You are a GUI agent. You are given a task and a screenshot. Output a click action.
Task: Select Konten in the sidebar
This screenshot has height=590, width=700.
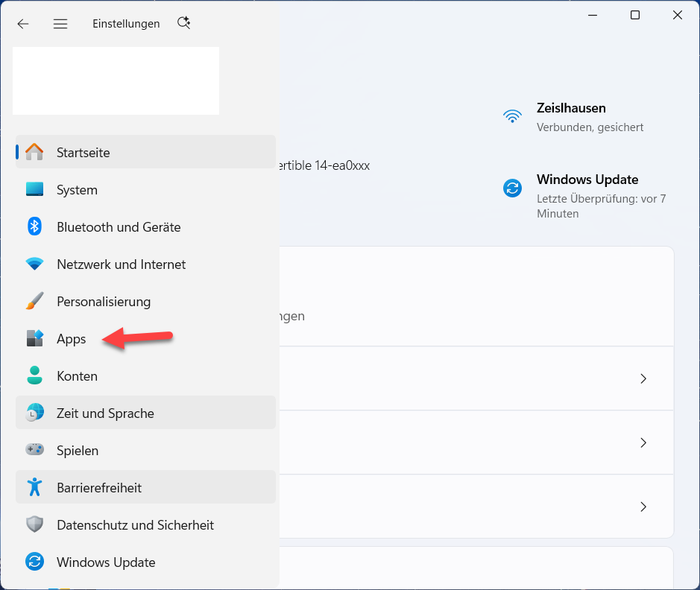145,375
